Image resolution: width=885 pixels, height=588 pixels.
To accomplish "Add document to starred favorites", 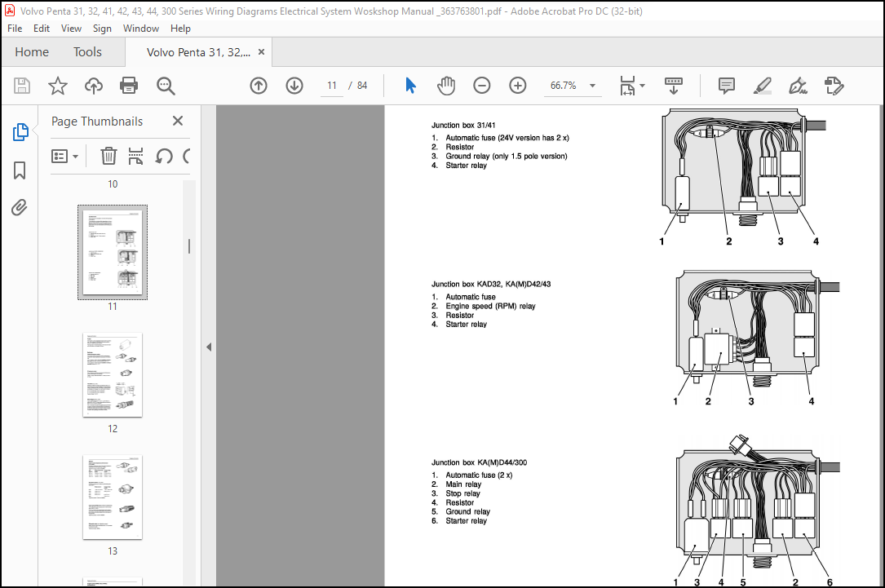I will tap(58, 86).
